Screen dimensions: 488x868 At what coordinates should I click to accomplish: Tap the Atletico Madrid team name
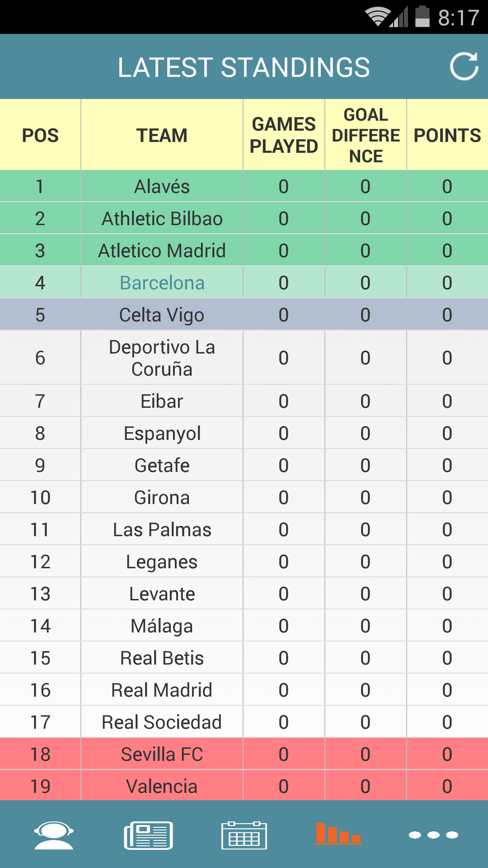pyautogui.click(x=162, y=251)
